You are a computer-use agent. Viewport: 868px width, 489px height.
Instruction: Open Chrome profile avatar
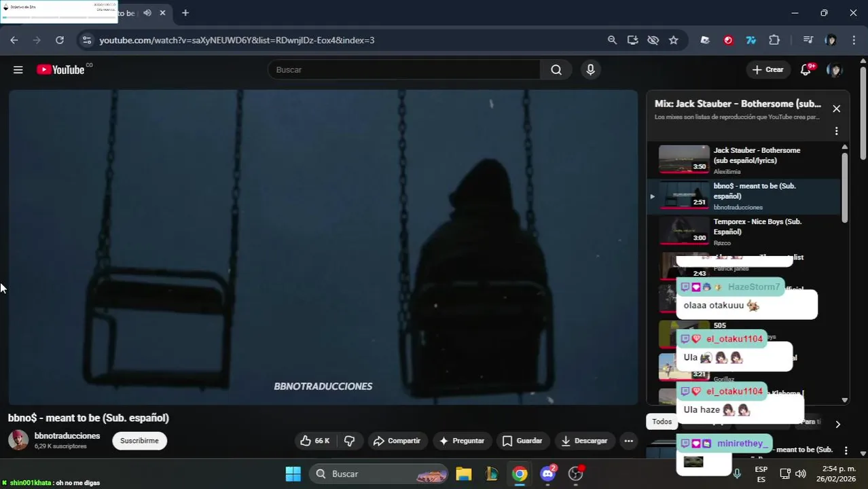pos(831,40)
